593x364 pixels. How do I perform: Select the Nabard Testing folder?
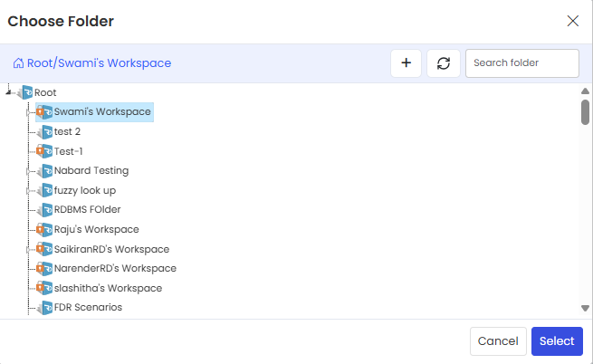coord(91,170)
